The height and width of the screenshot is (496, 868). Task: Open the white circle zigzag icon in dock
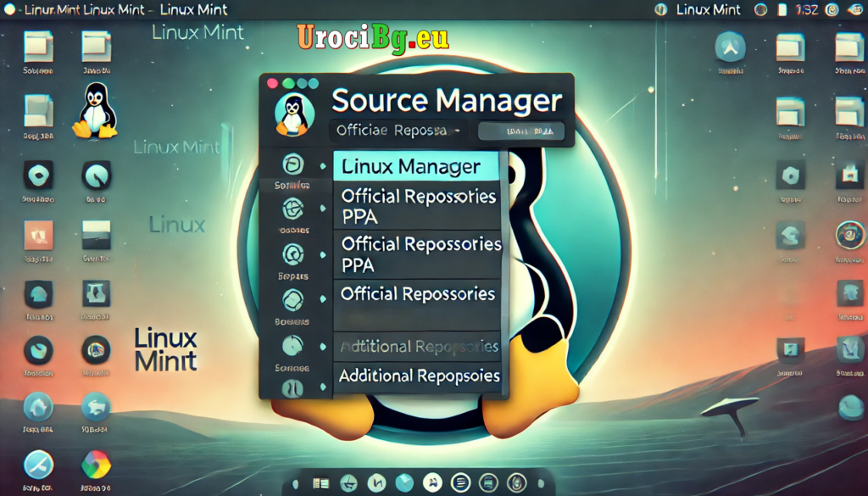(377, 483)
